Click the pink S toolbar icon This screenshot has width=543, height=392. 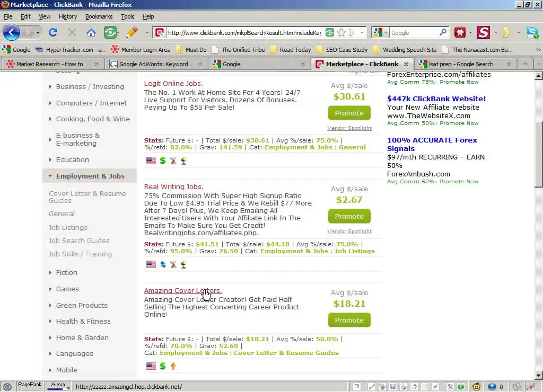[x=484, y=32]
